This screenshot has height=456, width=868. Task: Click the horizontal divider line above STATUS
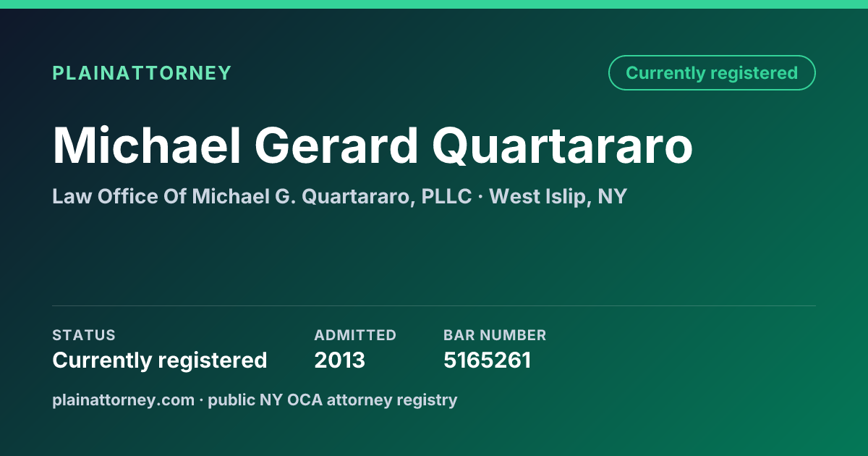point(434,305)
